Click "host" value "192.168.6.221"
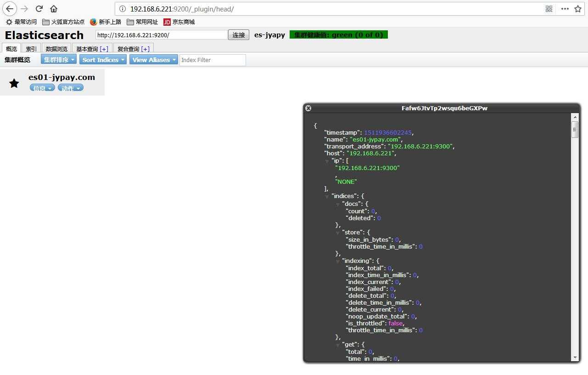The height and width of the screenshot is (375, 588). [x=370, y=153]
